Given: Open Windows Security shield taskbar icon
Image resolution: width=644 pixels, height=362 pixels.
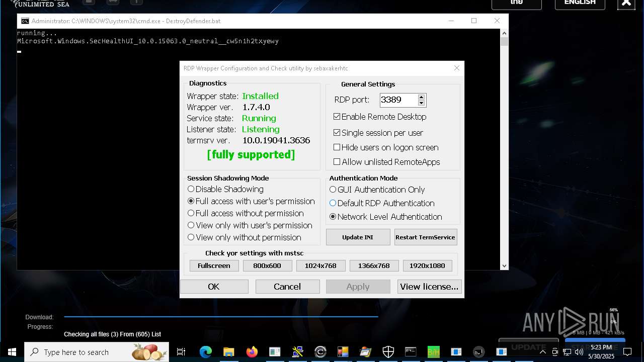Looking at the screenshot, I should [x=388, y=352].
